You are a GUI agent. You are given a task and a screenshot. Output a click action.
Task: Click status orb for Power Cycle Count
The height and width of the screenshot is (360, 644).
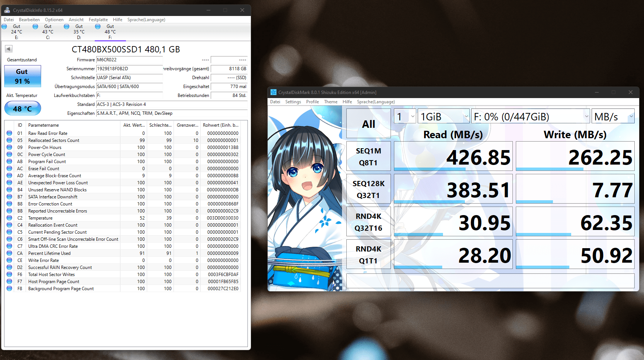tap(9, 154)
